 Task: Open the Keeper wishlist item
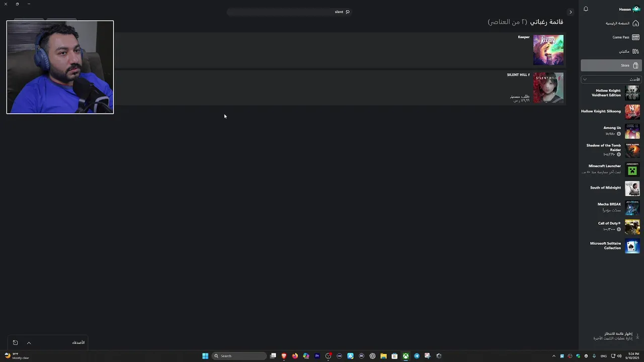coord(340,50)
